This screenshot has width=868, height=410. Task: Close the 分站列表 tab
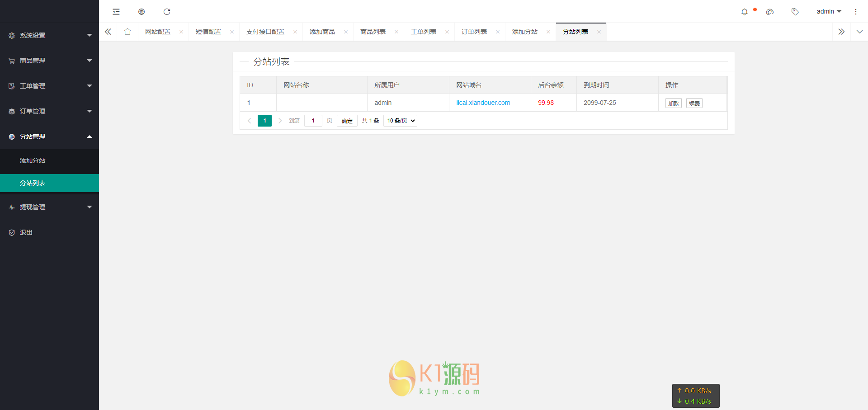click(599, 32)
